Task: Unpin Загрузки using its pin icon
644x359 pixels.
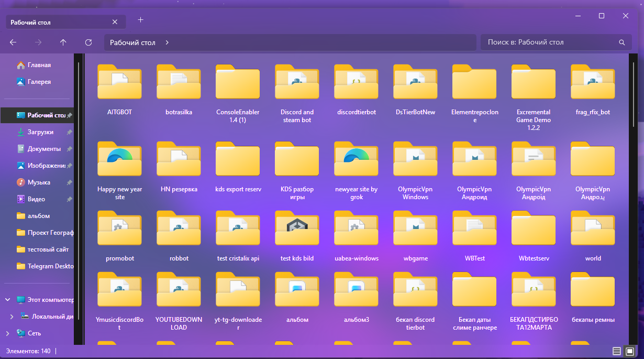Action: (x=69, y=132)
